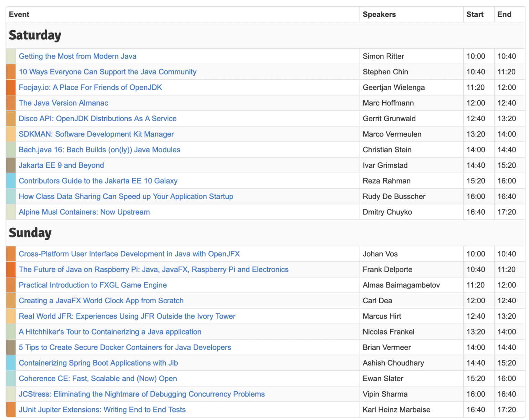Open 10 Ways Everyone Can Support Java Community

pos(107,72)
